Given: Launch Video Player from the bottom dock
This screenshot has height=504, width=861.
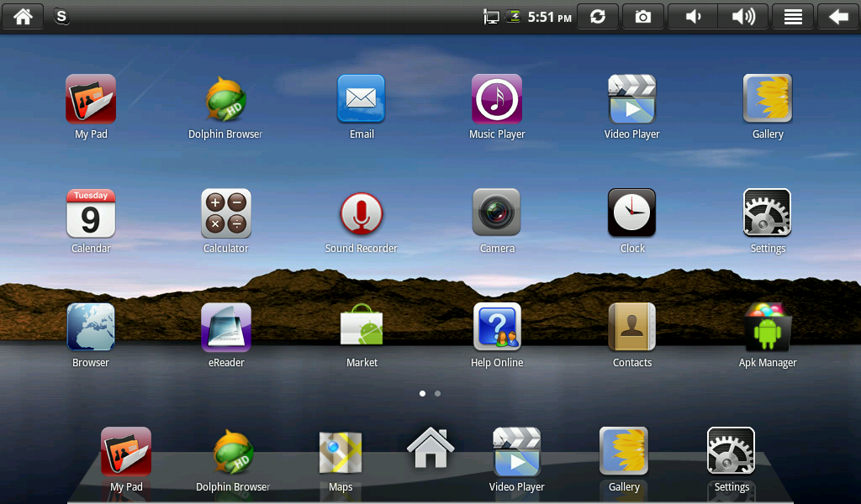Looking at the screenshot, I should point(517,452).
